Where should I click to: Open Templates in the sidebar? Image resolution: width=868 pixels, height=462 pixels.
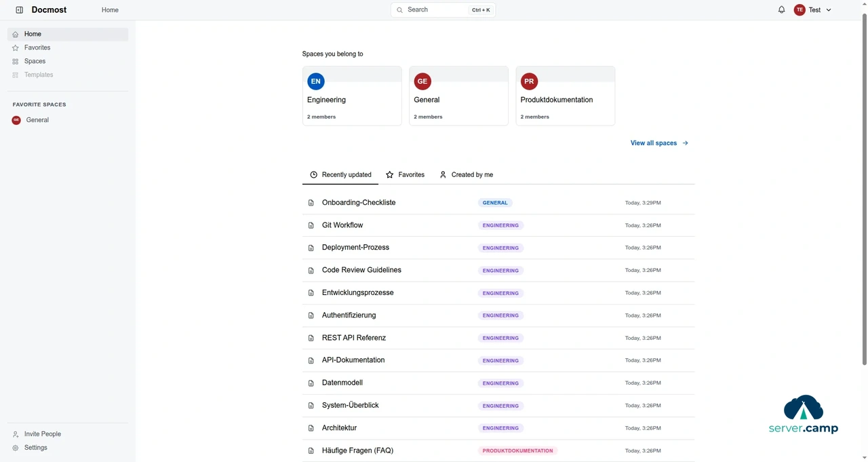pos(68,75)
